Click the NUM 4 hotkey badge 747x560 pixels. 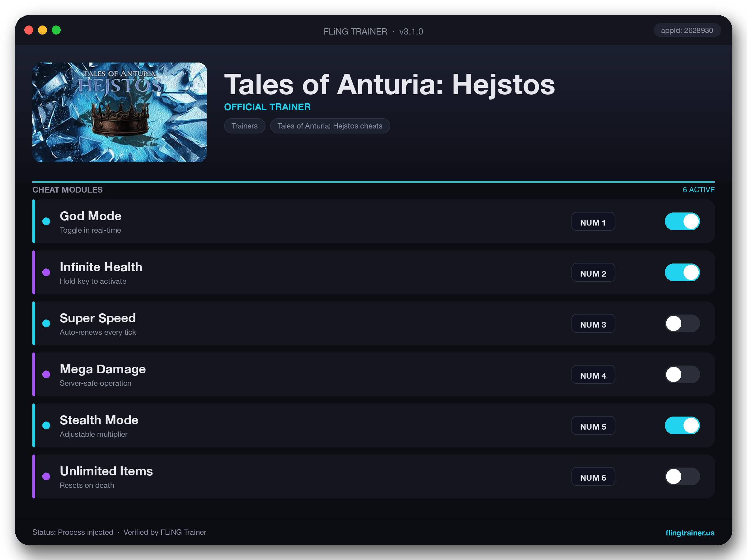(x=593, y=374)
